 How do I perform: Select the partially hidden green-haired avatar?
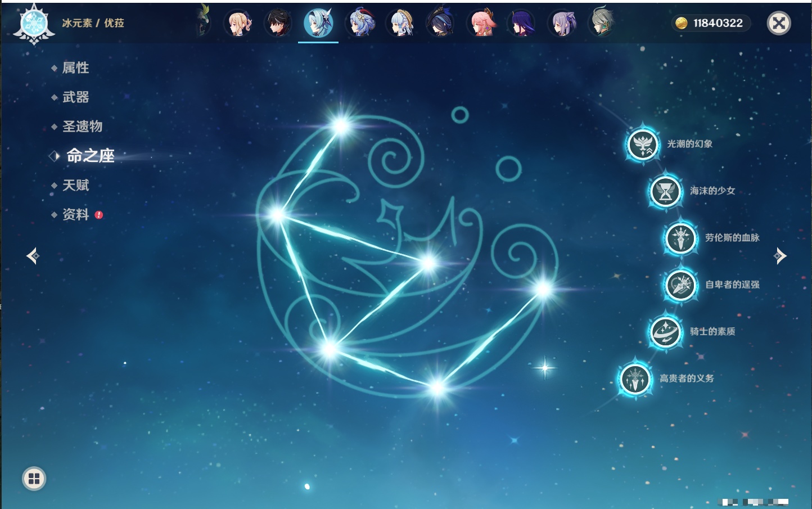click(x=204, y=21)
